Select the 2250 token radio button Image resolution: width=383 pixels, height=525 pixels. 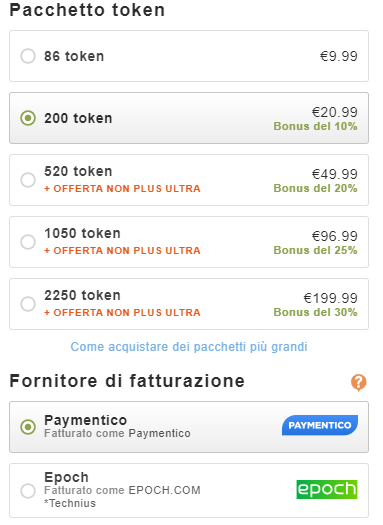point(28,304)
